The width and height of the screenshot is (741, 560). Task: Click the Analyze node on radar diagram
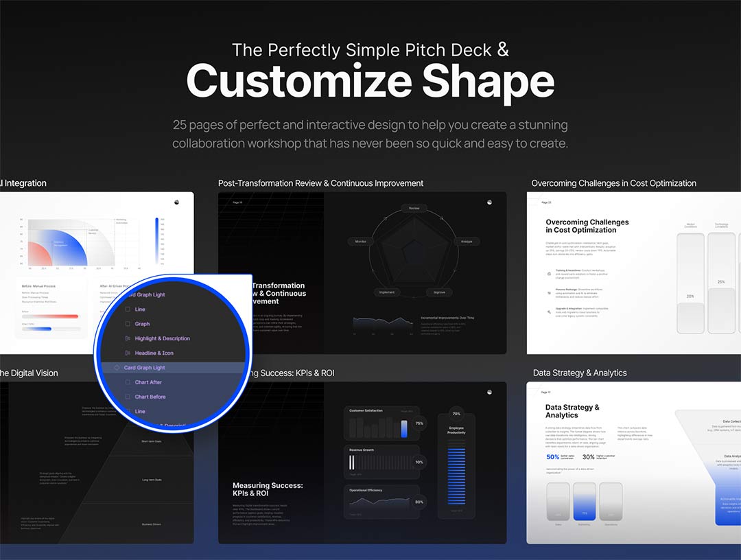(x=466, y=242)
